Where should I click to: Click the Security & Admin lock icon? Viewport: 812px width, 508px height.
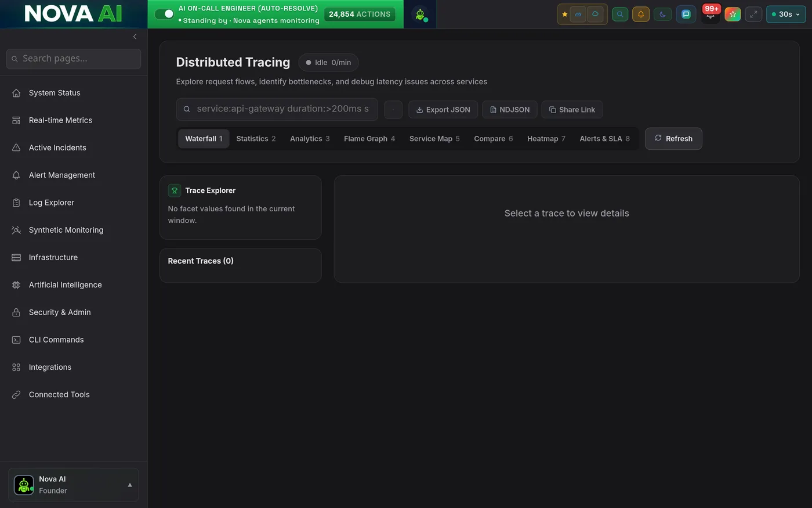coord(16,312)
